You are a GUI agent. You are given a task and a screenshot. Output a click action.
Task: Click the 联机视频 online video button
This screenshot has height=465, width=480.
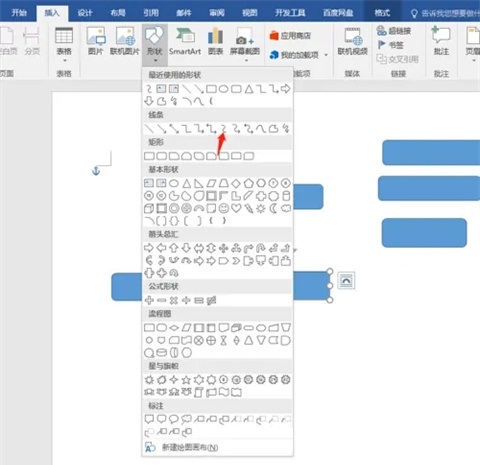(353, 42)
